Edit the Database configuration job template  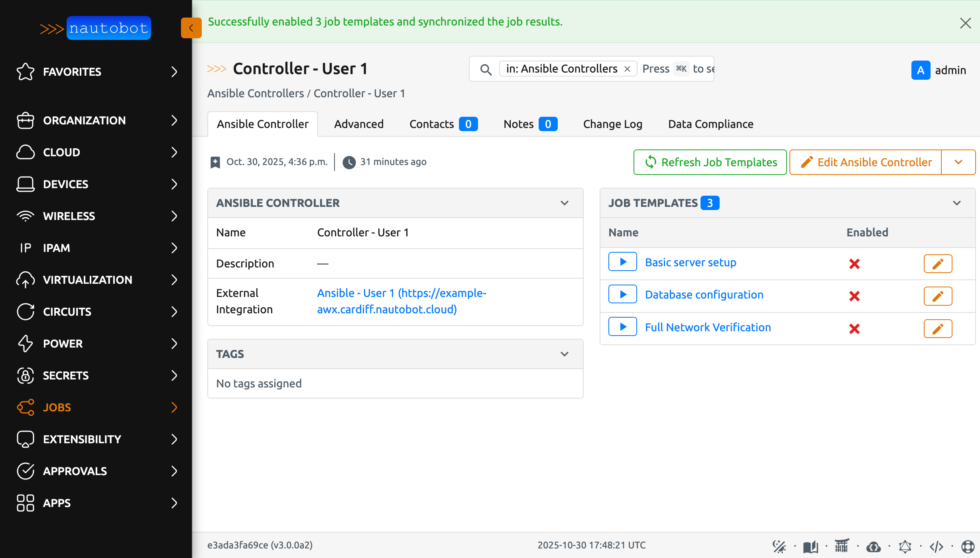coord(938,296)
